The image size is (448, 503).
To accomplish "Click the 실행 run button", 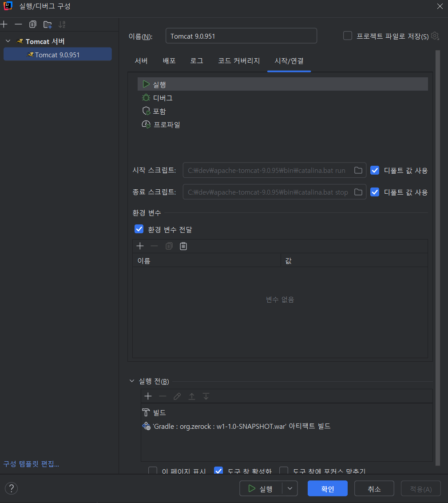I will 261,489.
